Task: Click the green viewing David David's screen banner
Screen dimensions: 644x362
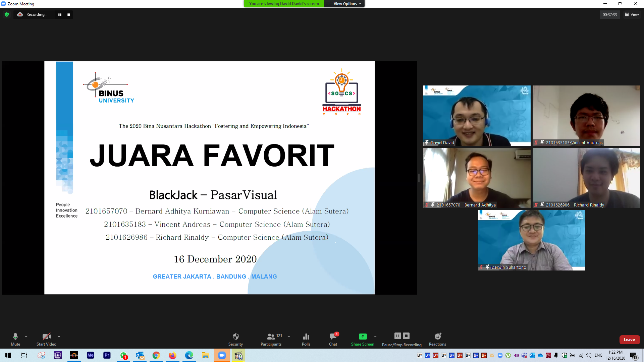Action: (x=284, y=4)
